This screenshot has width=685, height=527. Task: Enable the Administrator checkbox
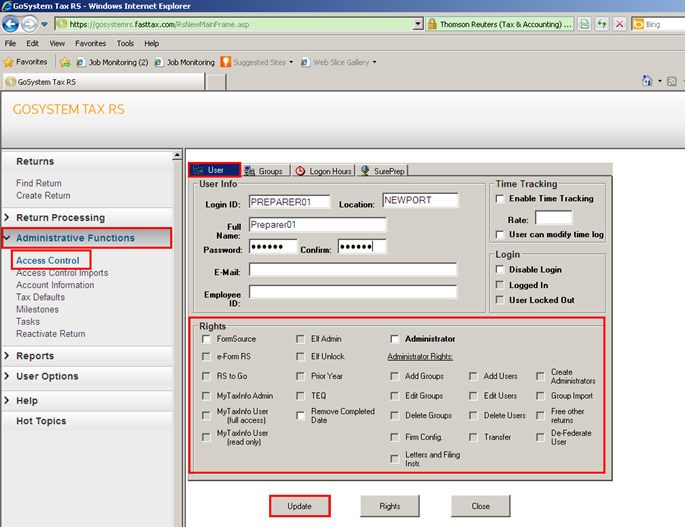click(x=395, y=339)
